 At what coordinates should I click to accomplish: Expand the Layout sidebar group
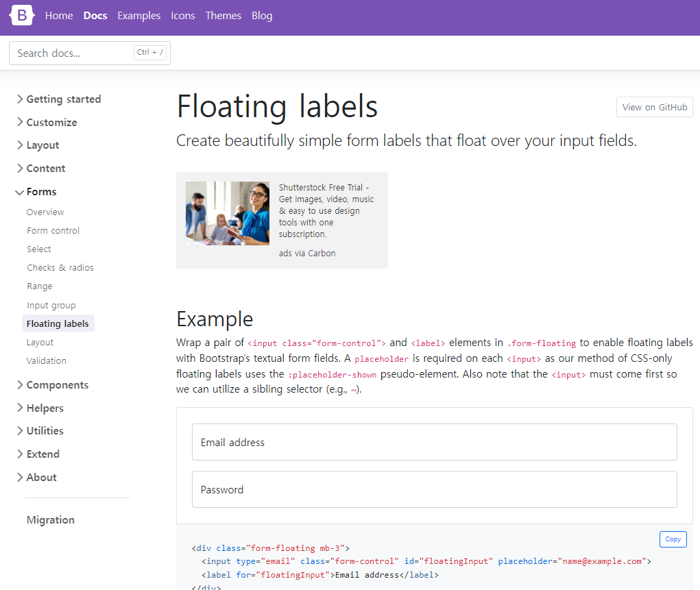pyautogui.click(x=38, y=145)
